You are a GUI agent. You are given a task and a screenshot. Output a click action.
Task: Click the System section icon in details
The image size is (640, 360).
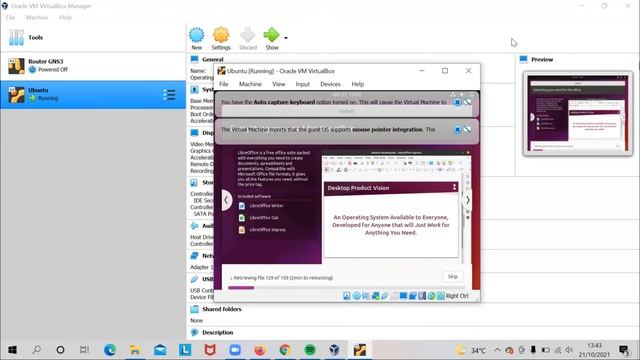pos(194,89)
